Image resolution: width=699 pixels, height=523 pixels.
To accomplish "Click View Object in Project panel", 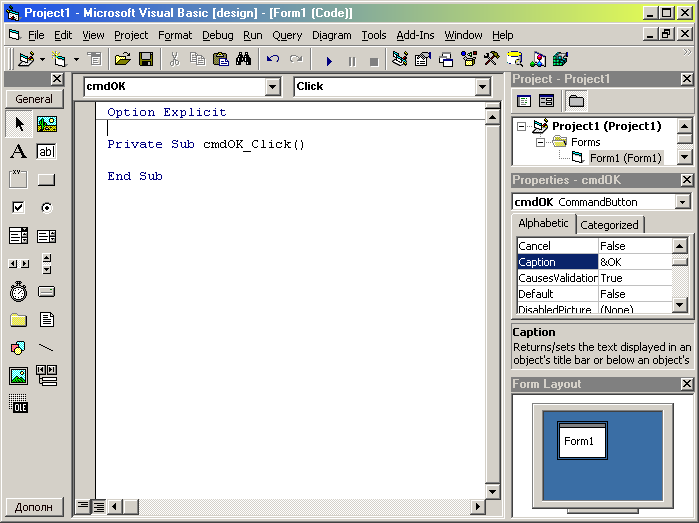I will [x=546, y=101].
